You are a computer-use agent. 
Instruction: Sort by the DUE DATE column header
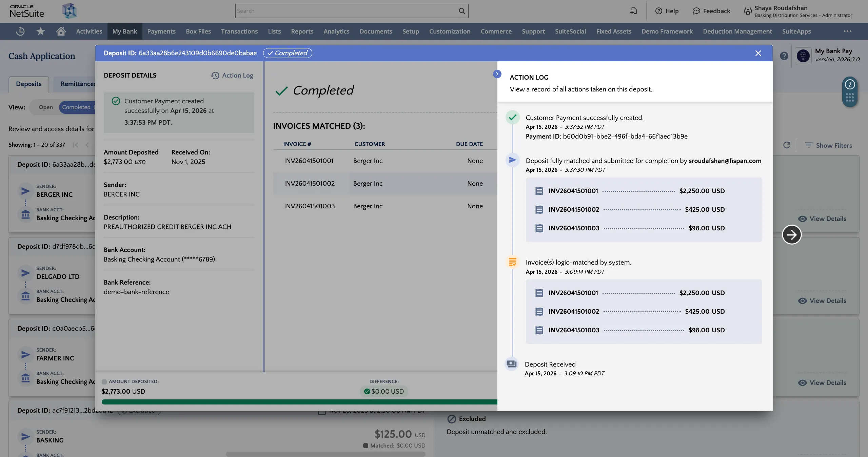(x=469, y=144)
